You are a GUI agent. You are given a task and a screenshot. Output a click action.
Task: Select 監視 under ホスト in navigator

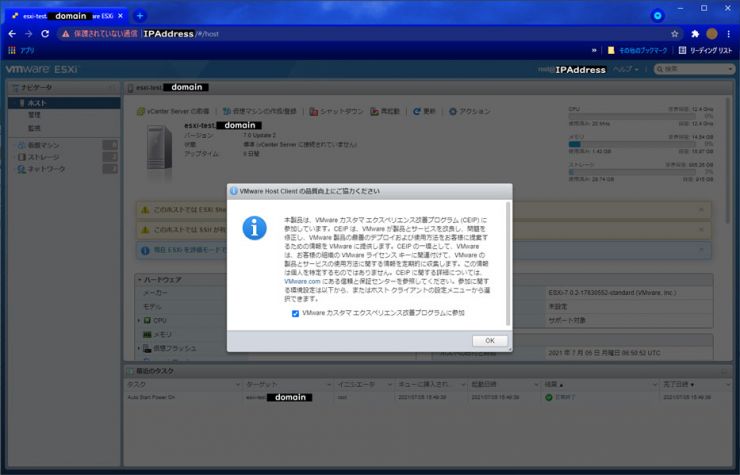[x=34, y=128]
